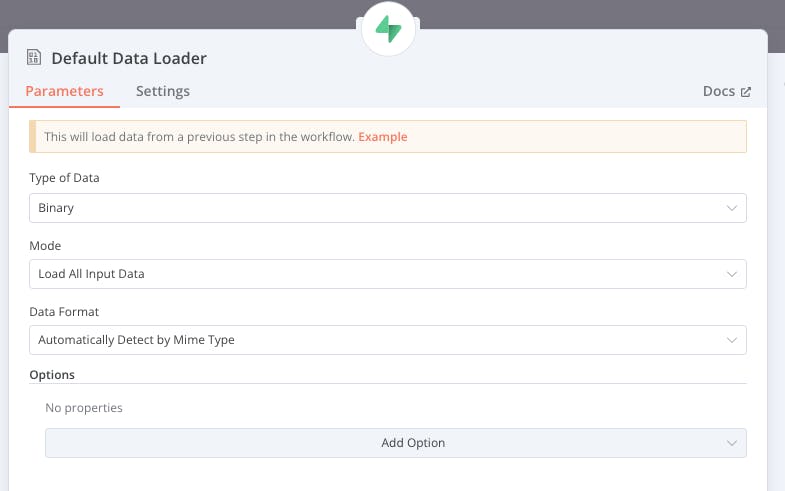Open the Docs link

point(719,91)
